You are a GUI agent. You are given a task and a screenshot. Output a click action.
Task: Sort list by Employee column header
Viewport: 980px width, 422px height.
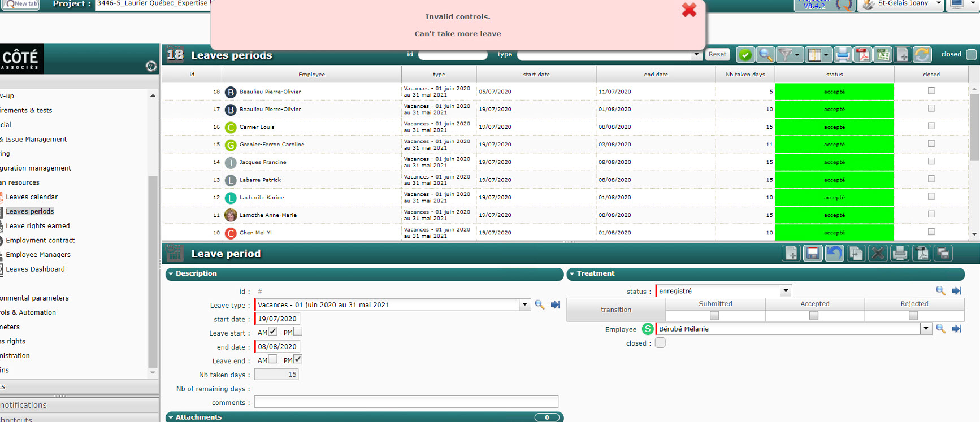pos(311,75)
